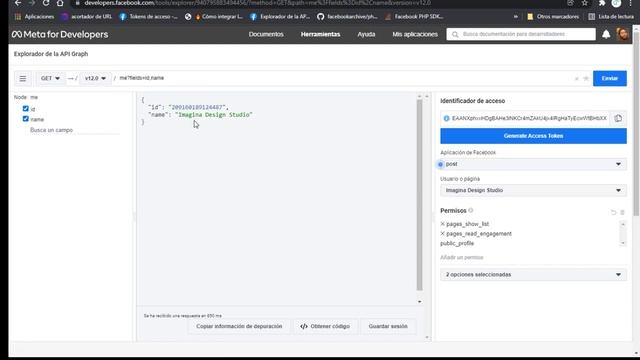The width and height of the screenshot is (640, 360).
Task: Open the v12.0 version dropdown
Action: [95, 78]
